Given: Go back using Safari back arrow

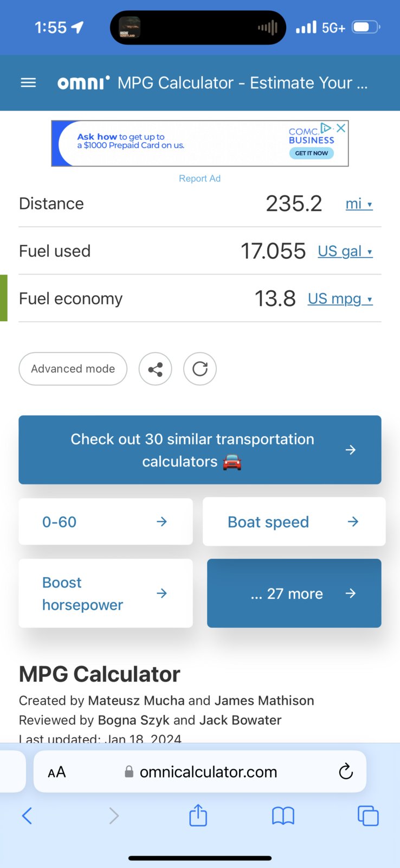Looking at the screenshot, I should pos(27,815).
